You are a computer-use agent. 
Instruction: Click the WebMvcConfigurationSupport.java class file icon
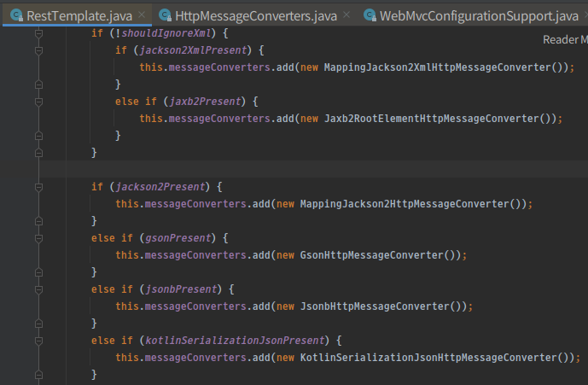(370, 15)
